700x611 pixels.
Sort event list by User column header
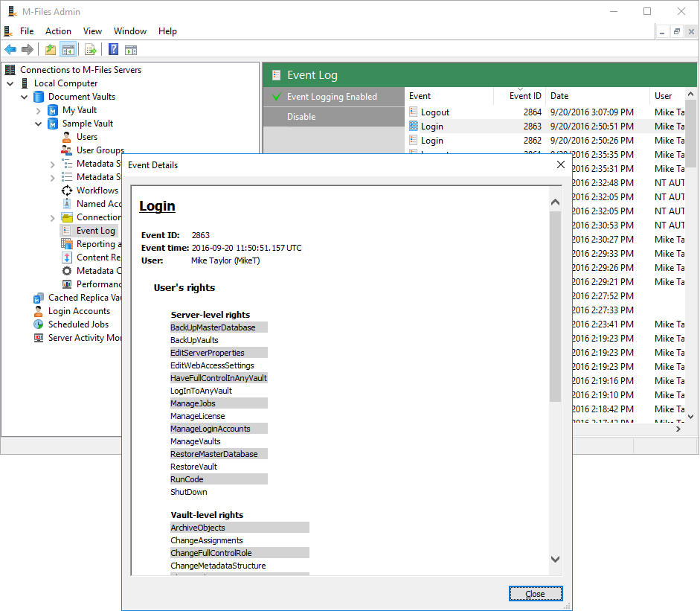(667, 95)
